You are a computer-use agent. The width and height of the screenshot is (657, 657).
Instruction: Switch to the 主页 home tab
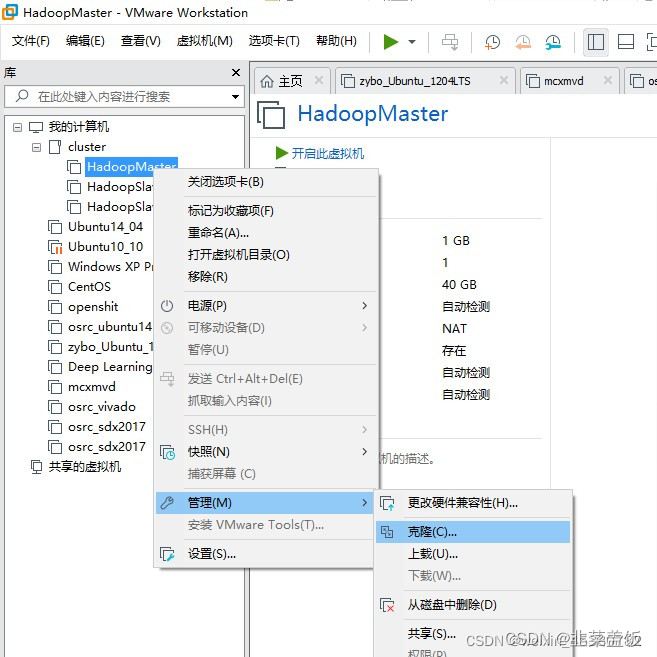(x=290, y=81)
